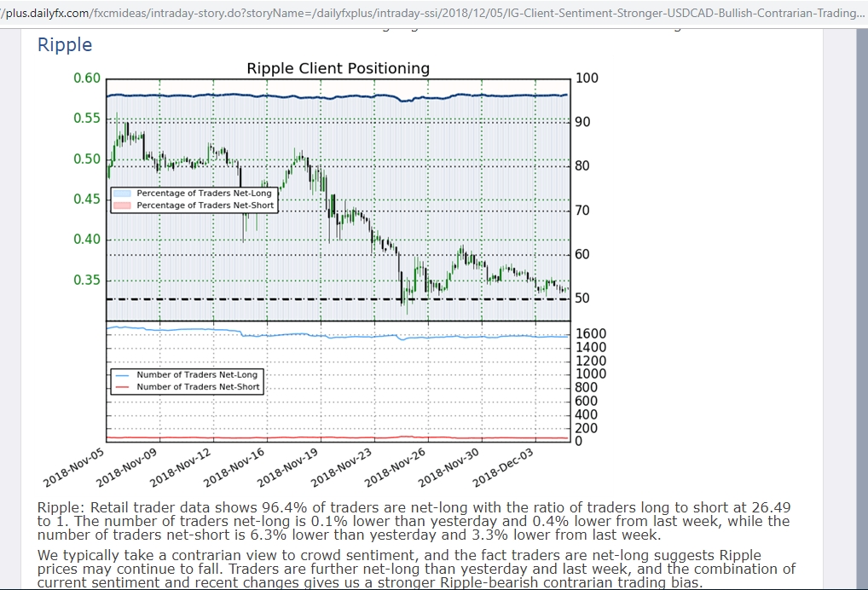Click the 800 trader count axis value

[x=587, y=387]
